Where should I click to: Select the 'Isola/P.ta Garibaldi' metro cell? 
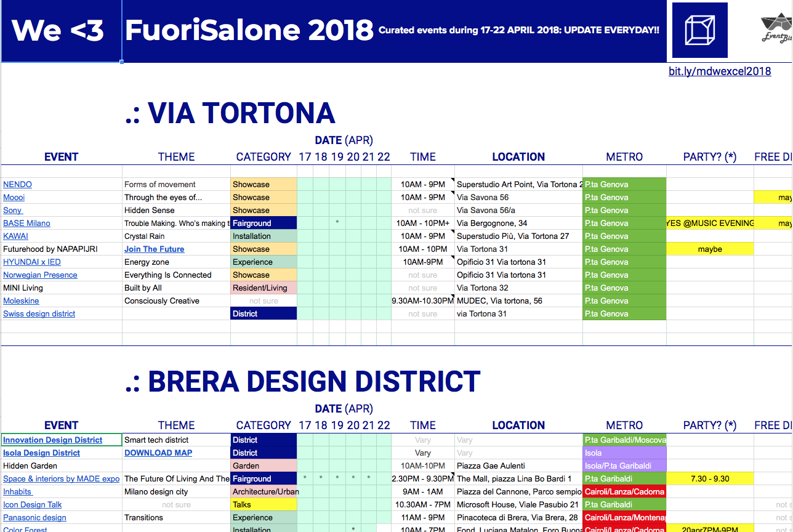[624, 465]
